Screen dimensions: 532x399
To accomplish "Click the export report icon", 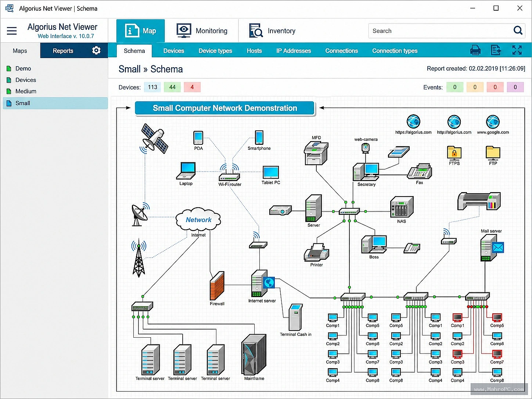I will 496,50.
